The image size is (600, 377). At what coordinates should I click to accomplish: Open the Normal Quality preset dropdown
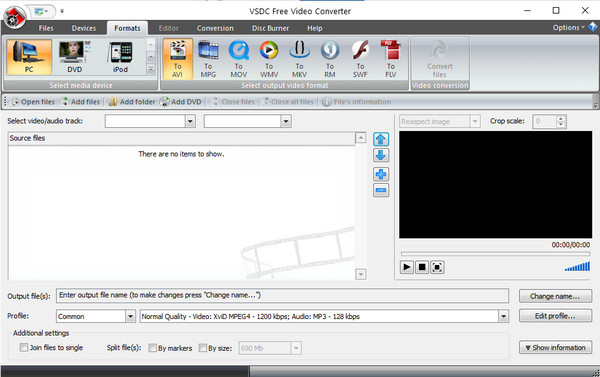pyautogui.click(x=503, y=317)
